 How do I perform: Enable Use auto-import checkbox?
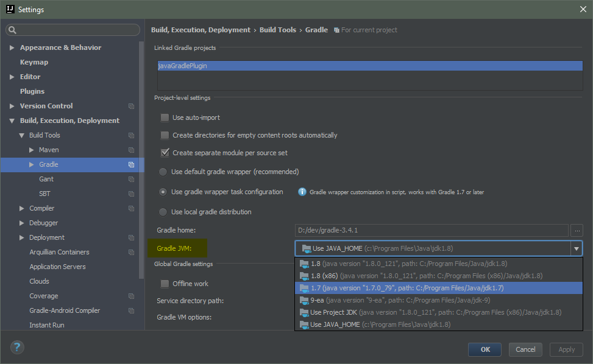tap(165, 117)
